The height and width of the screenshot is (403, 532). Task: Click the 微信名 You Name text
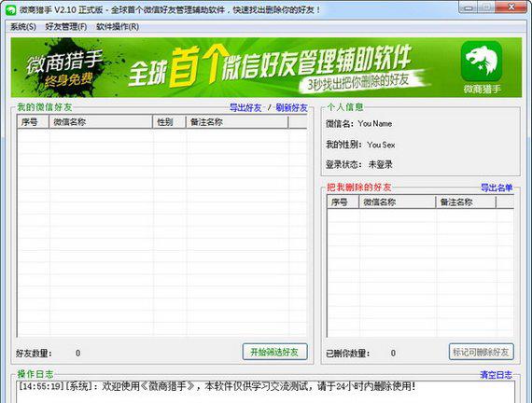359,124
